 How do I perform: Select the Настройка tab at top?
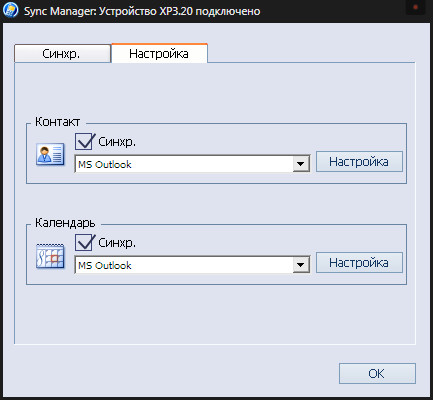tap(159, 53)
